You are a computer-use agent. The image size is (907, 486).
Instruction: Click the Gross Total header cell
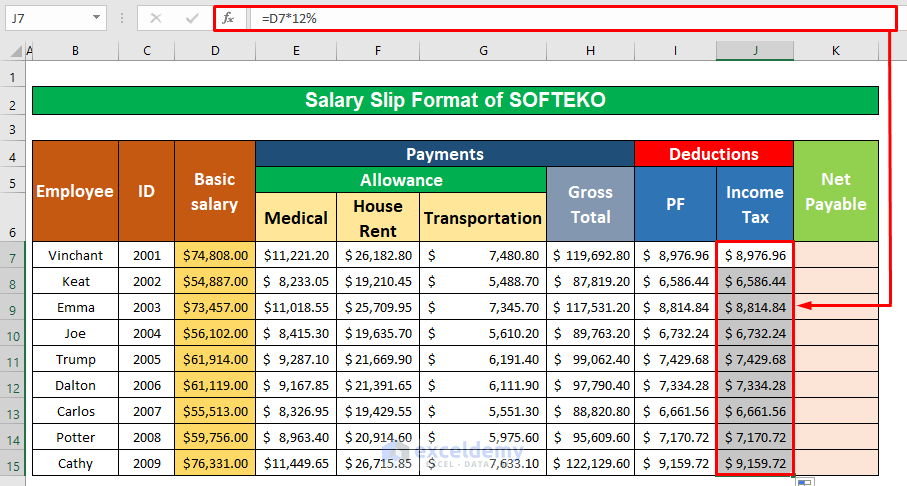tap(590, 204)
